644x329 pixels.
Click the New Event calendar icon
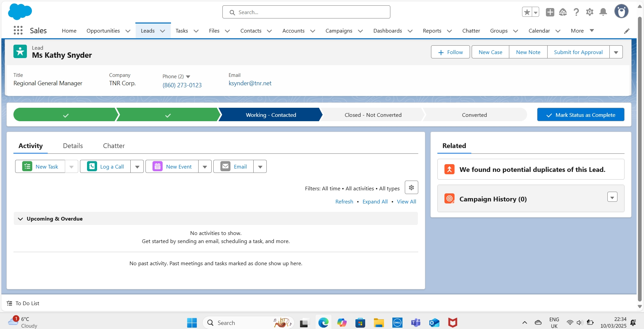tap(157, 166)
